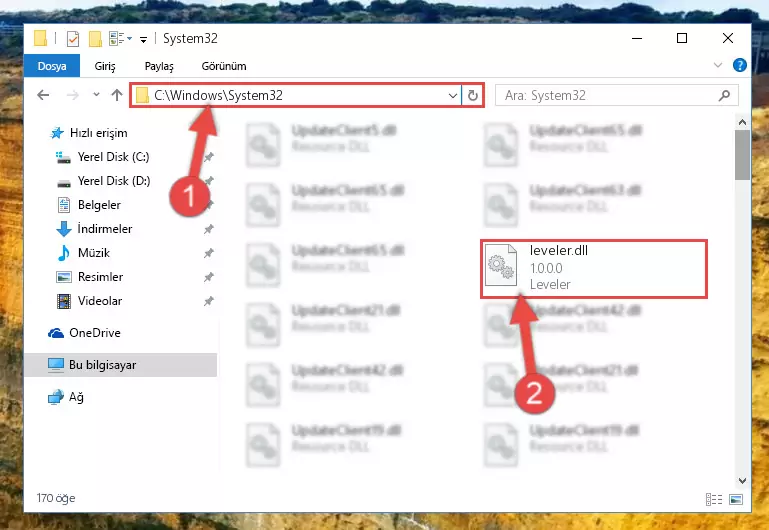This screenshot has height=530, width=769.
Task: Click the search magnifier icon
Action: click(x=724, y=96)
